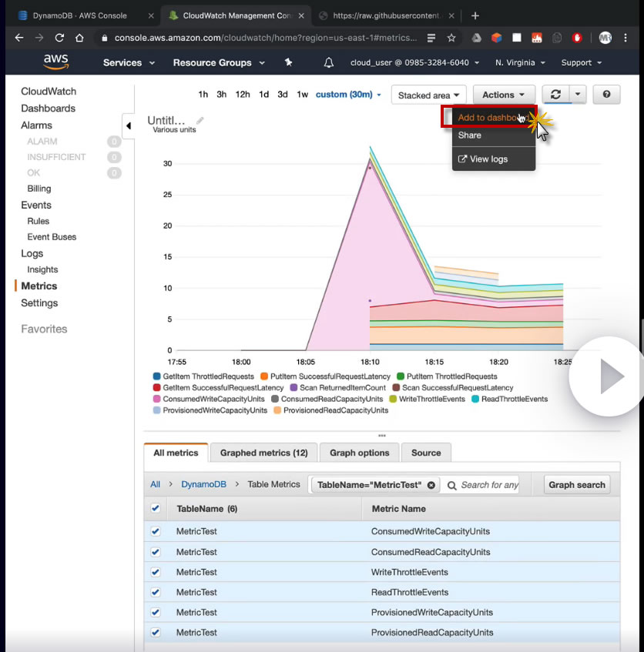Toggle the select-all checkbox in table header

pos(156,508)
